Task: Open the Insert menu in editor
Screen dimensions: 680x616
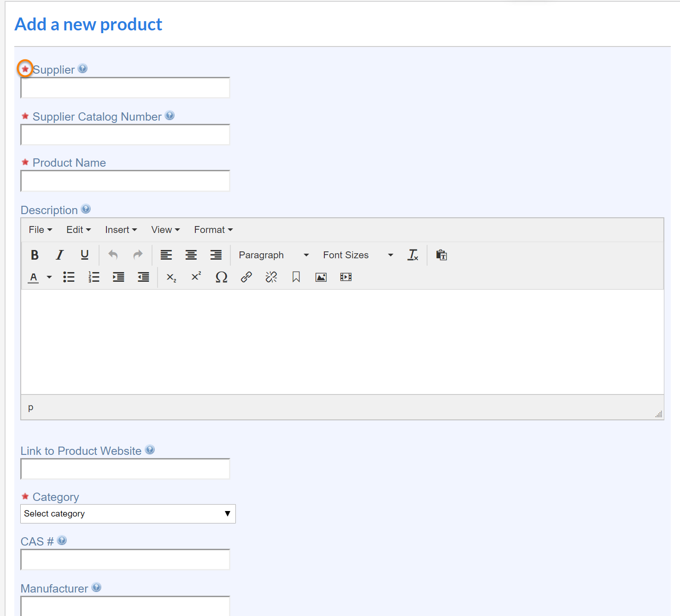Action: [x=121, y=230]
